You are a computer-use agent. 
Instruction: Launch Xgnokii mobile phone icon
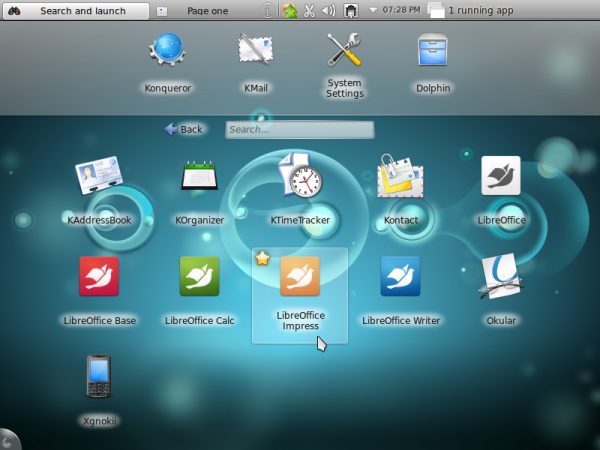pyautogui.click(x=99, y=376)
